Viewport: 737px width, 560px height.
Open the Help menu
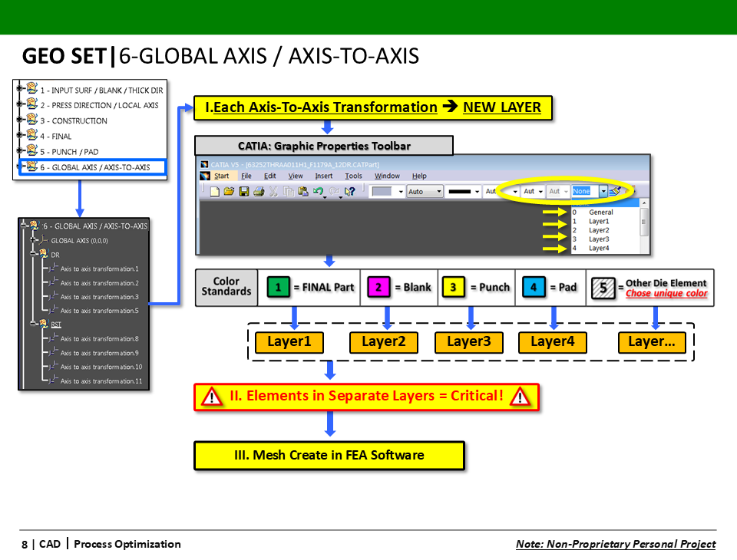coord(419,176)
